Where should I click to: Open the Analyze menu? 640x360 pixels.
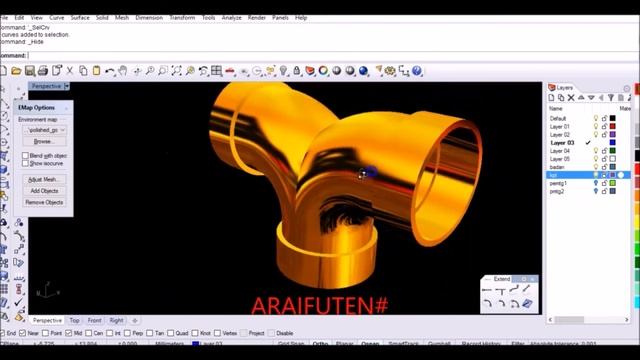pyautogui.click(x=231, y=18)
